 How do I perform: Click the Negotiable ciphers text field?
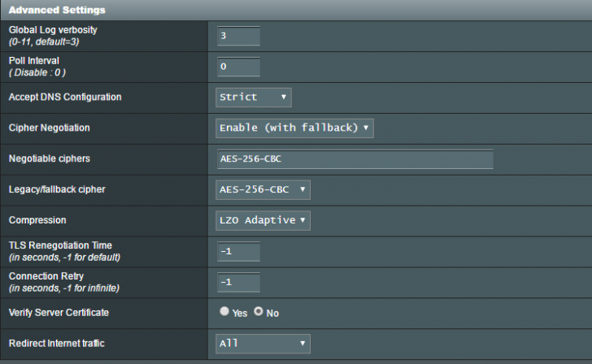pos(355,159)
